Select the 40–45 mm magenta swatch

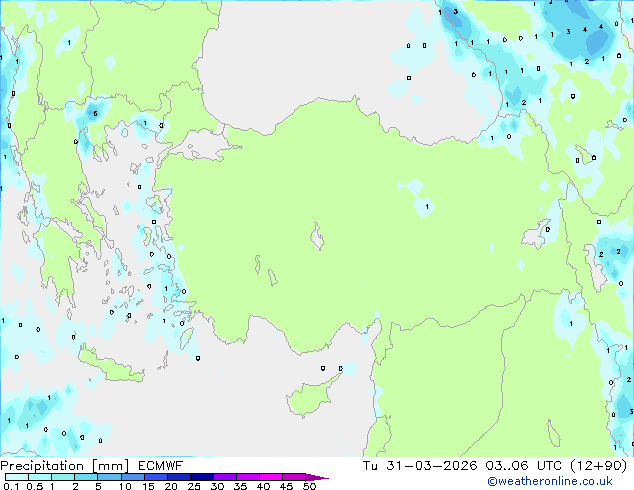(x=271, y=477)
